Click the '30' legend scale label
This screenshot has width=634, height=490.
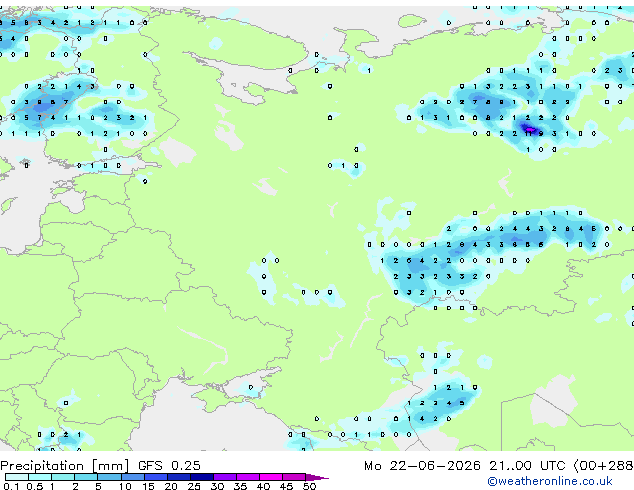click(x=217, y=486)
